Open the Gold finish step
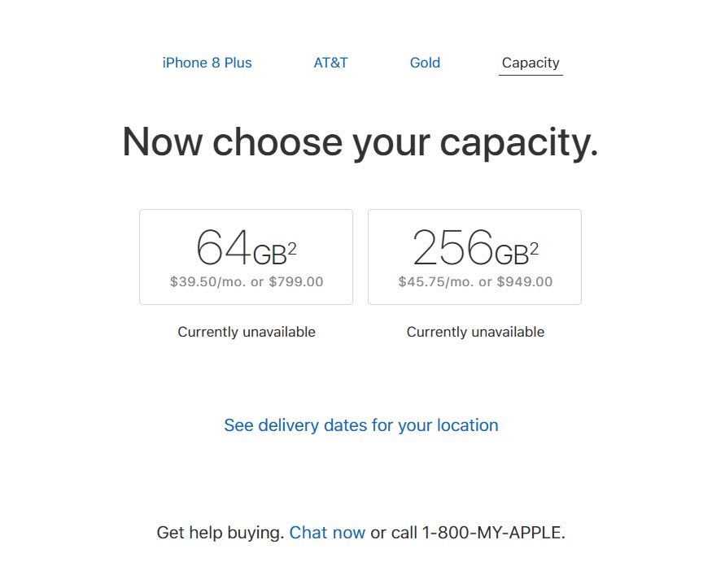The height and width of the screenshot is (588, 725). pyautogui.click(x=425, y=63)
